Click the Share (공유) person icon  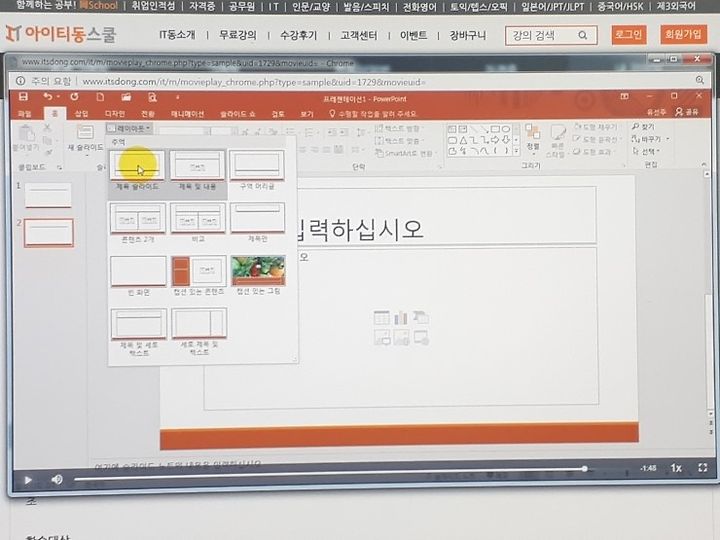tap(679, 112)
